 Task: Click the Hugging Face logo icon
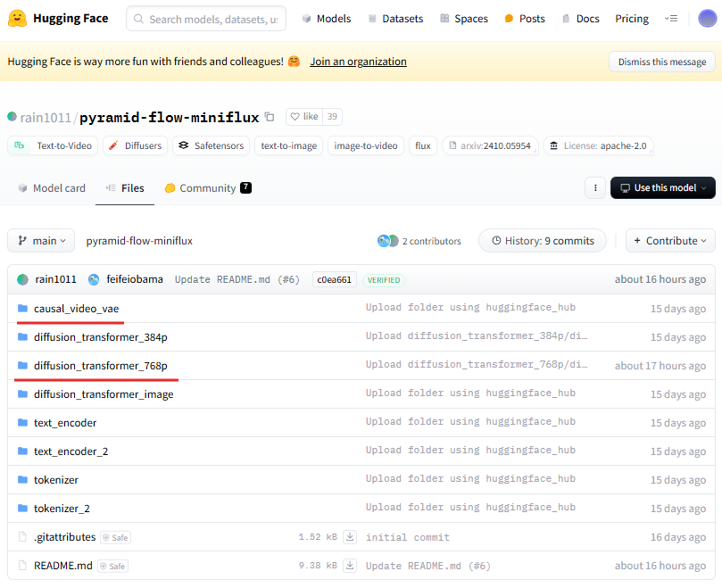pyautogui.click(x=18, y=19)
